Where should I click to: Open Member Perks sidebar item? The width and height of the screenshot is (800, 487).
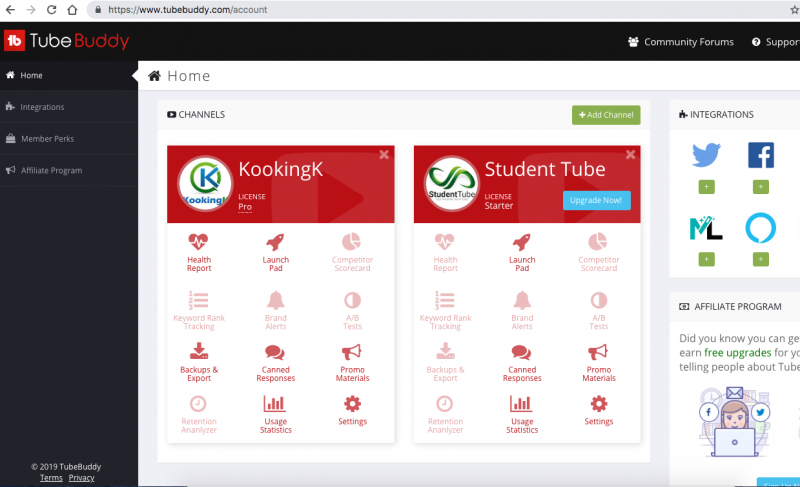47,139
